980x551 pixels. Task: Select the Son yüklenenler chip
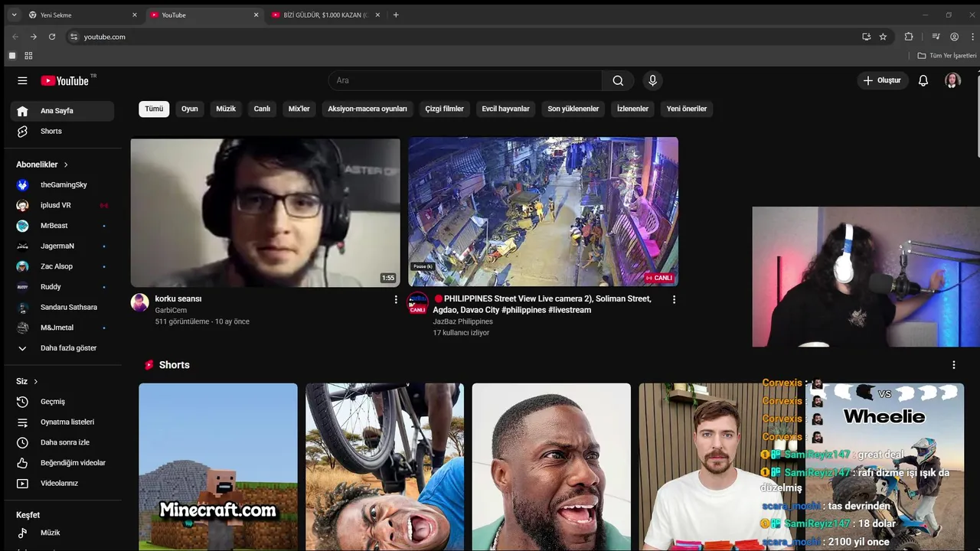click(573, 109)
